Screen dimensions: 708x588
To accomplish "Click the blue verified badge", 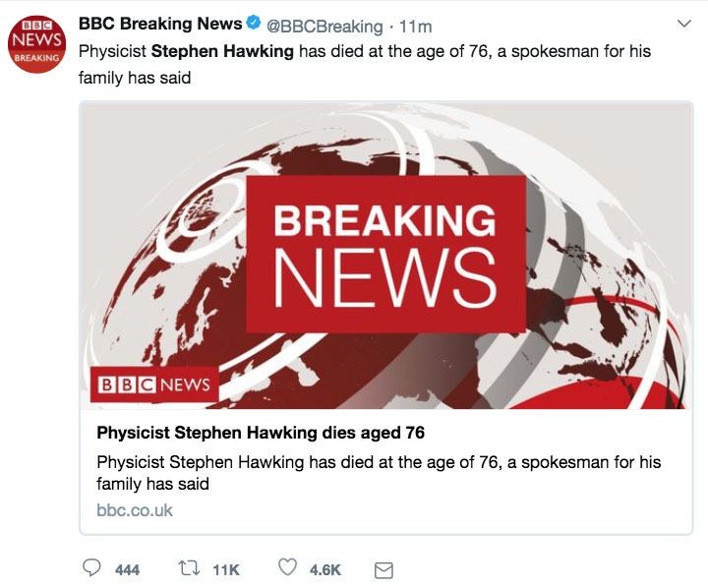I will click(x=254, y=24).
